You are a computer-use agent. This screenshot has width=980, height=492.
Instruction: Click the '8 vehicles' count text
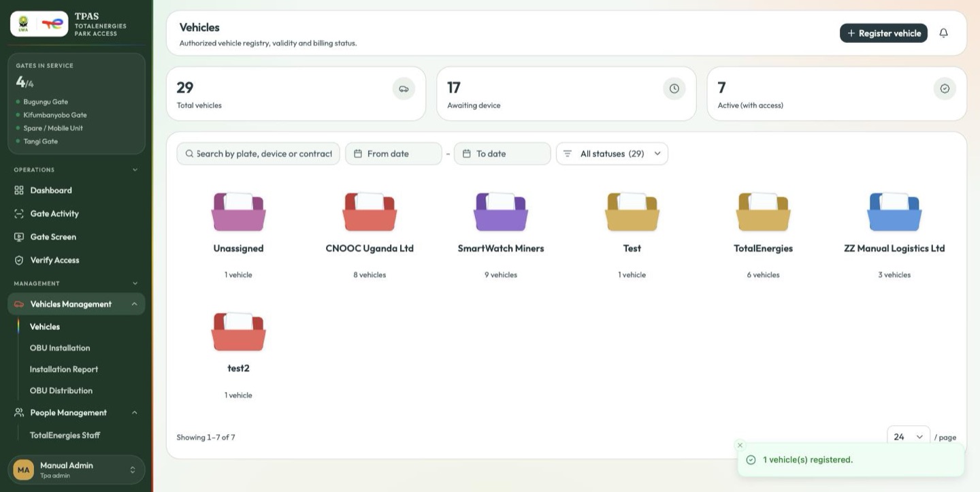point(370,275)
